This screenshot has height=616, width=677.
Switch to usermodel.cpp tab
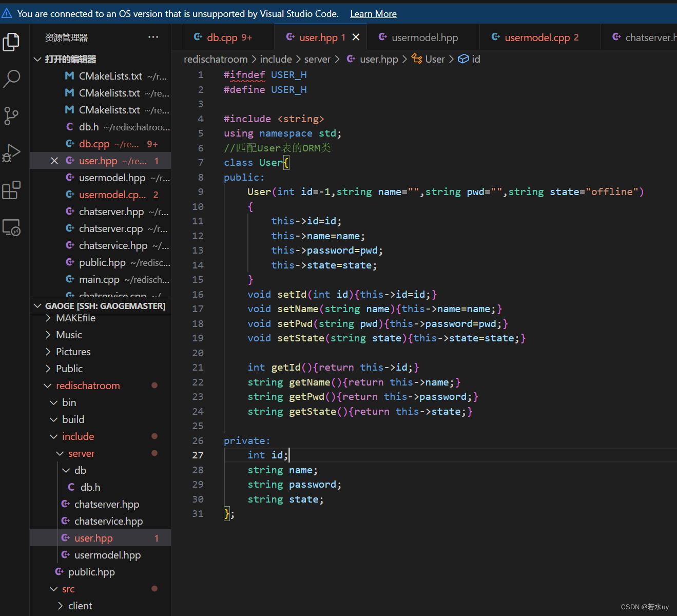[540, 37]
